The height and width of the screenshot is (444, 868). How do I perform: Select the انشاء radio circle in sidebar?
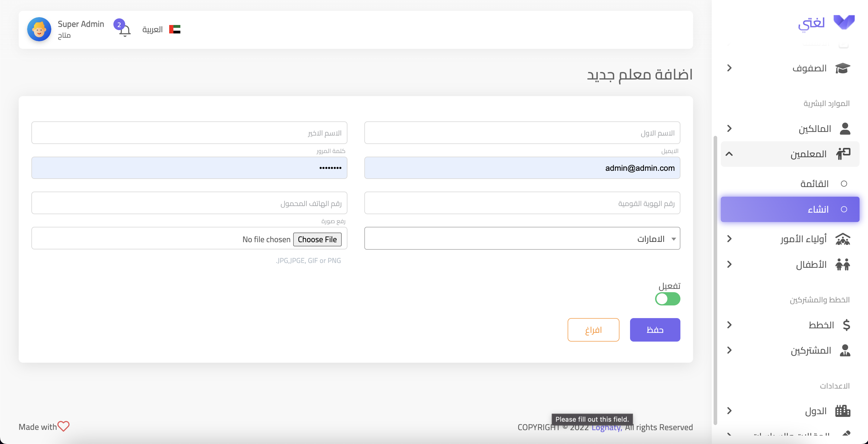(844, 209)
